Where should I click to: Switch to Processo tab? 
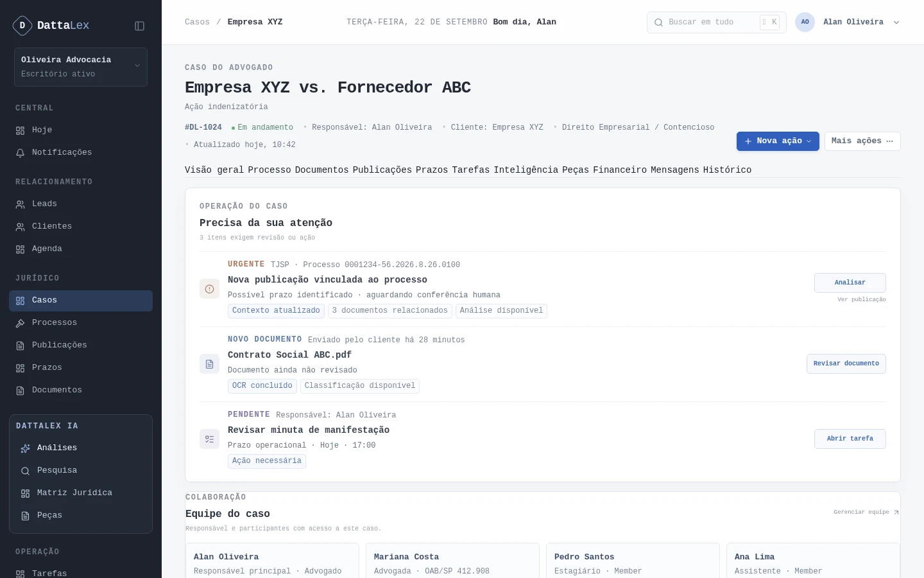(269, 170)
